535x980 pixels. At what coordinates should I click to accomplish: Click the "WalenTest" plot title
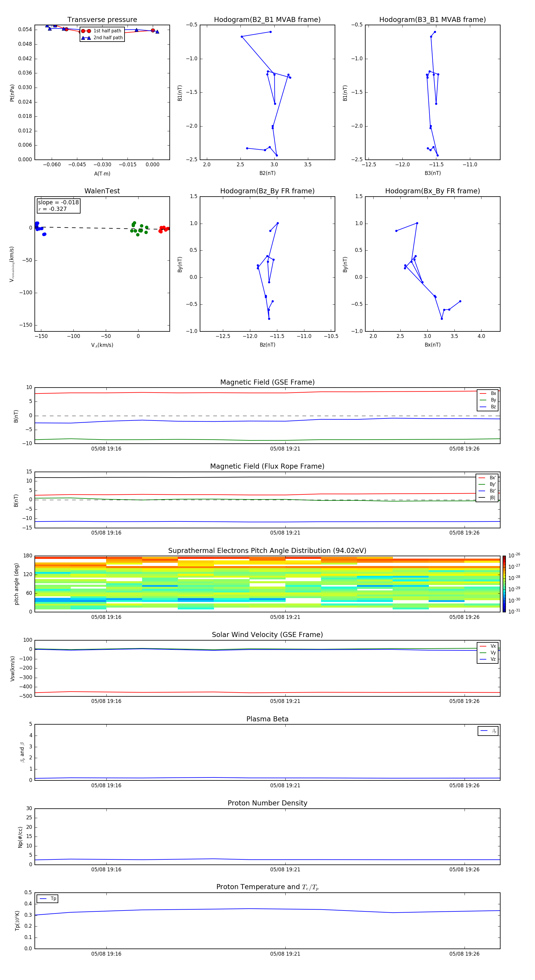pyautogui.click(x=102, y=191)
